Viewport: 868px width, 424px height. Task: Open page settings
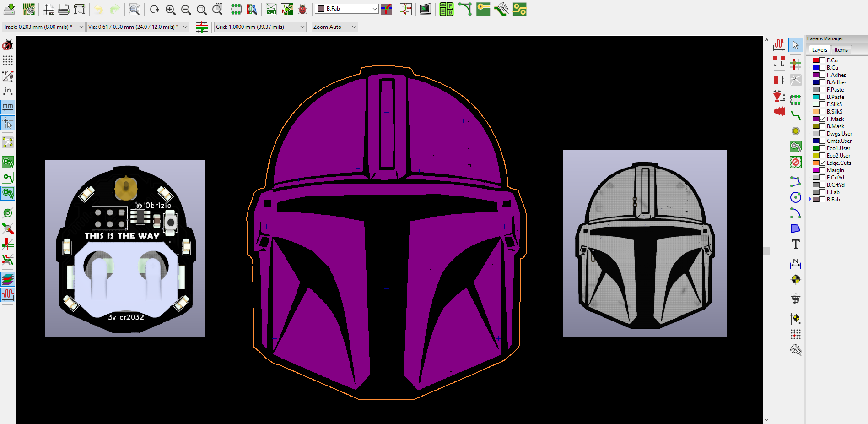[48, 9]
